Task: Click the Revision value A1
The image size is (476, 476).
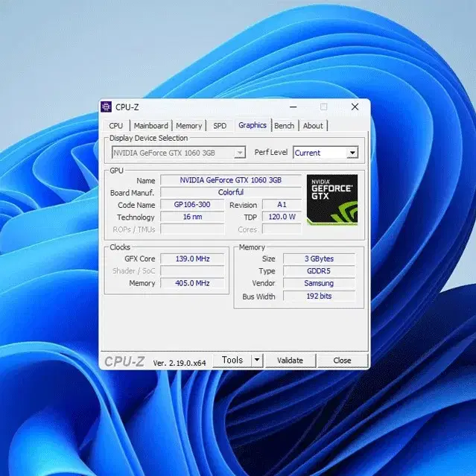Action: pyautogui.click(x=282, y=204)
